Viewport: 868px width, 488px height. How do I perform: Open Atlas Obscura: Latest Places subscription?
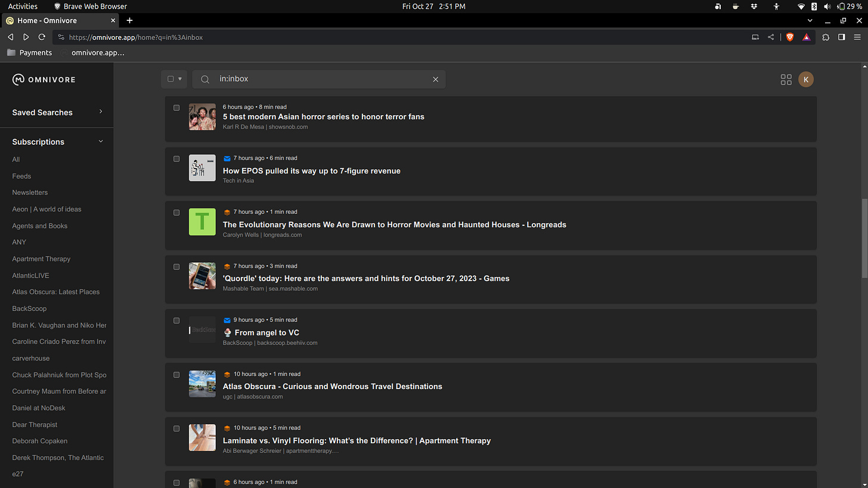point(56,291)
